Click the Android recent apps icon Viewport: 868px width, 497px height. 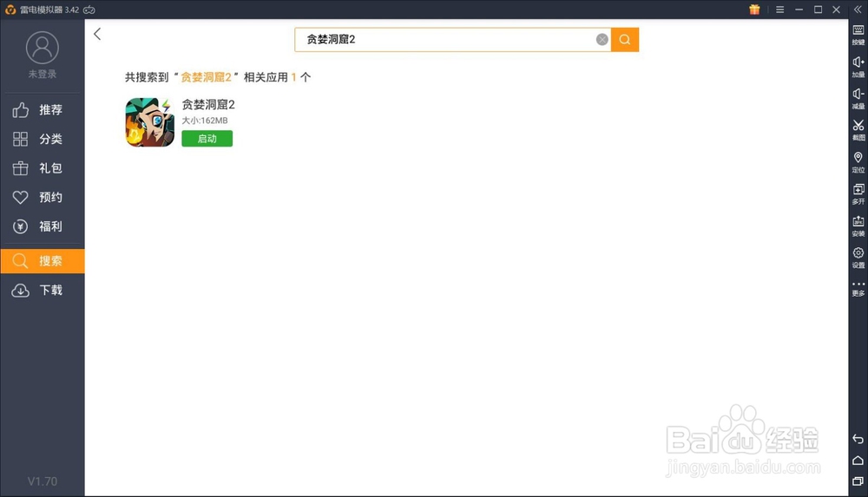(858, 481)
